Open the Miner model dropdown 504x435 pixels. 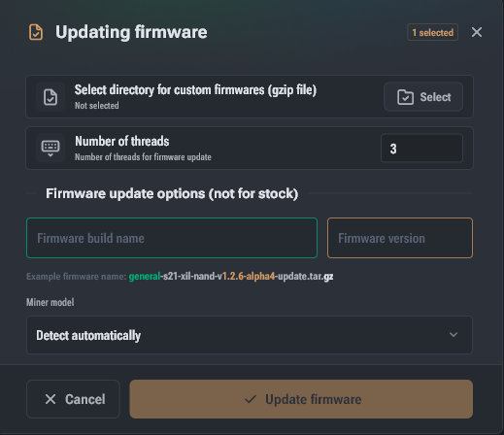coord(250,335)
